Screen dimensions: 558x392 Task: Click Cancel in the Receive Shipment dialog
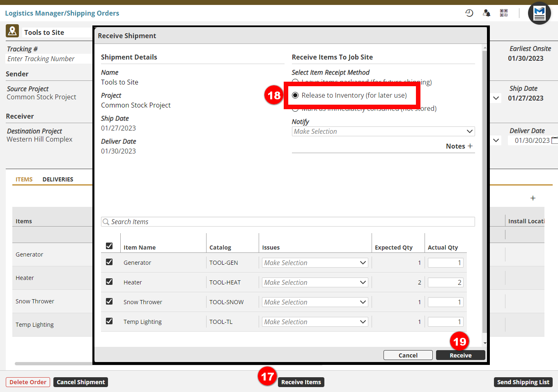point(408,355)
